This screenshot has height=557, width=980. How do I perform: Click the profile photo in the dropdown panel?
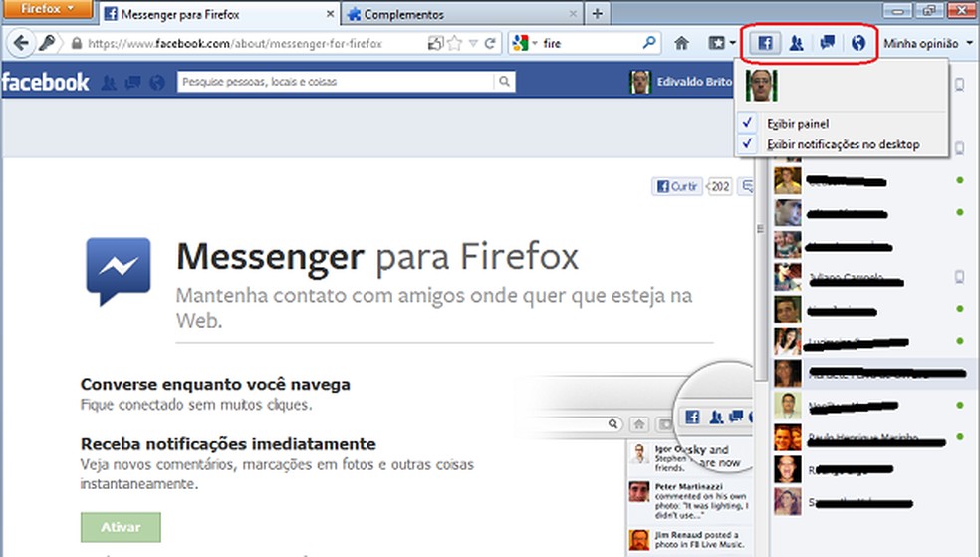tap(761, 85)
